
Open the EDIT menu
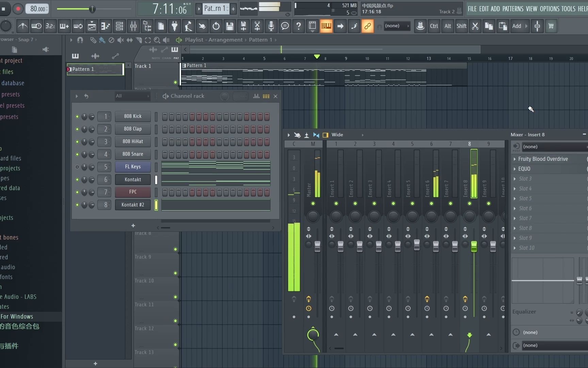pyautogui.click(x=484, y=9)
